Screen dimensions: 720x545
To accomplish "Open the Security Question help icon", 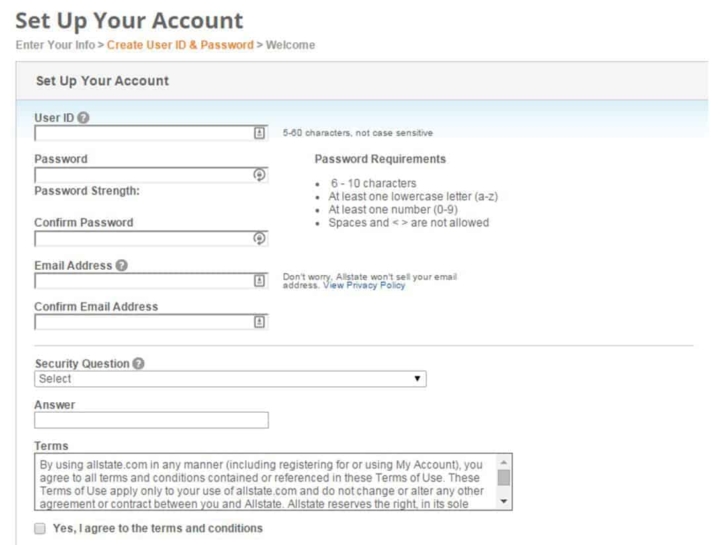I will coord(138,364).
